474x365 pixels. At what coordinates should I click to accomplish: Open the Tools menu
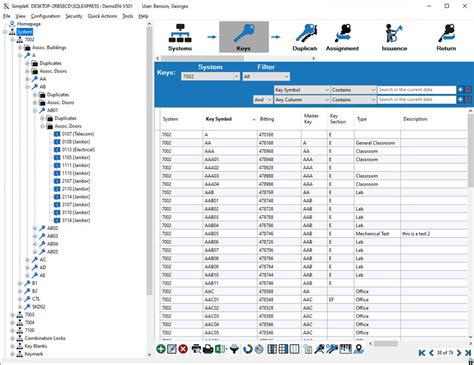[127, 16]
